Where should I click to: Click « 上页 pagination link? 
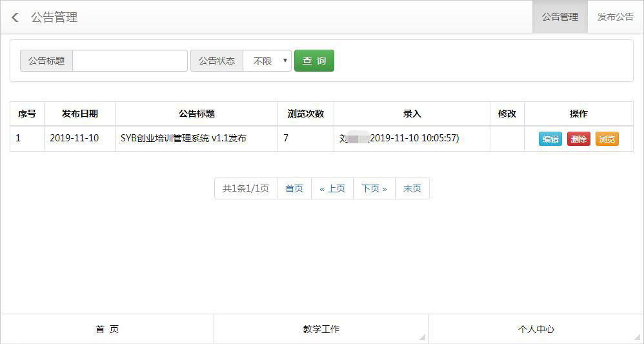[x=332, y=188]
